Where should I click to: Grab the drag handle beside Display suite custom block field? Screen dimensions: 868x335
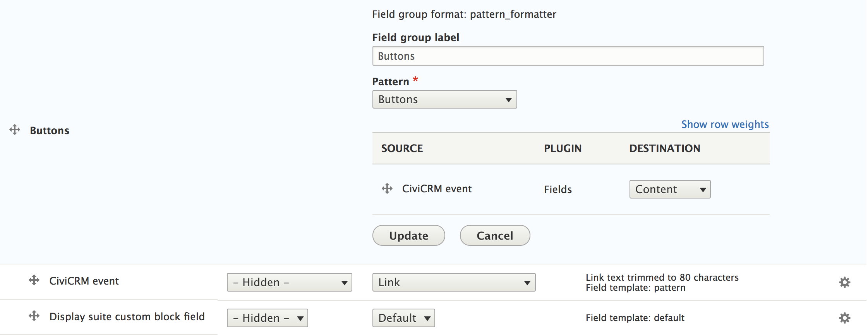click(34, 316)
